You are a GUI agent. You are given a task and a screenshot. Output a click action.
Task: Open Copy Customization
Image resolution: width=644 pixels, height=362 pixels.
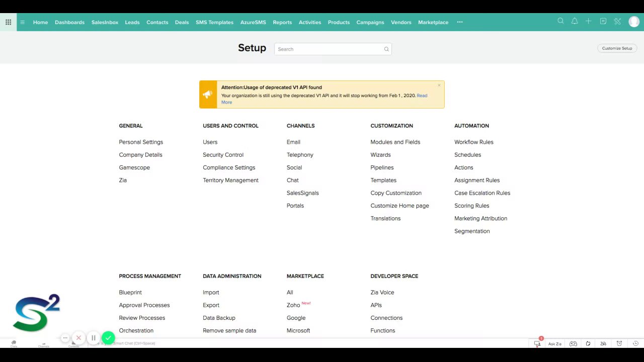(x=396, y=193)
